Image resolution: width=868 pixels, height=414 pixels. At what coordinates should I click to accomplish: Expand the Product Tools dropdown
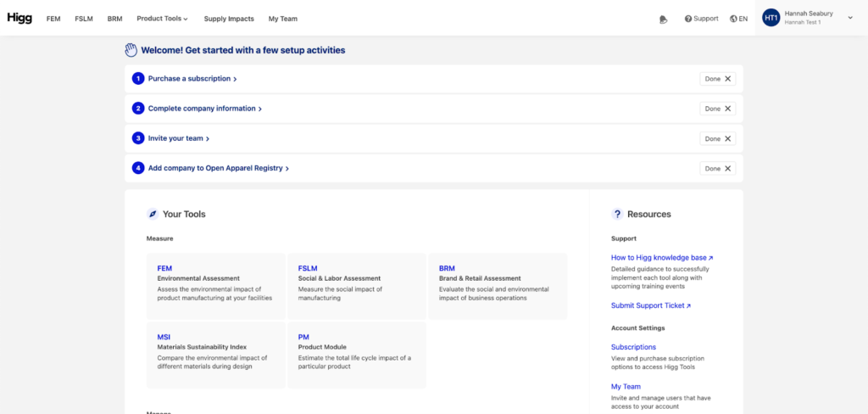(x=162, y=19)
